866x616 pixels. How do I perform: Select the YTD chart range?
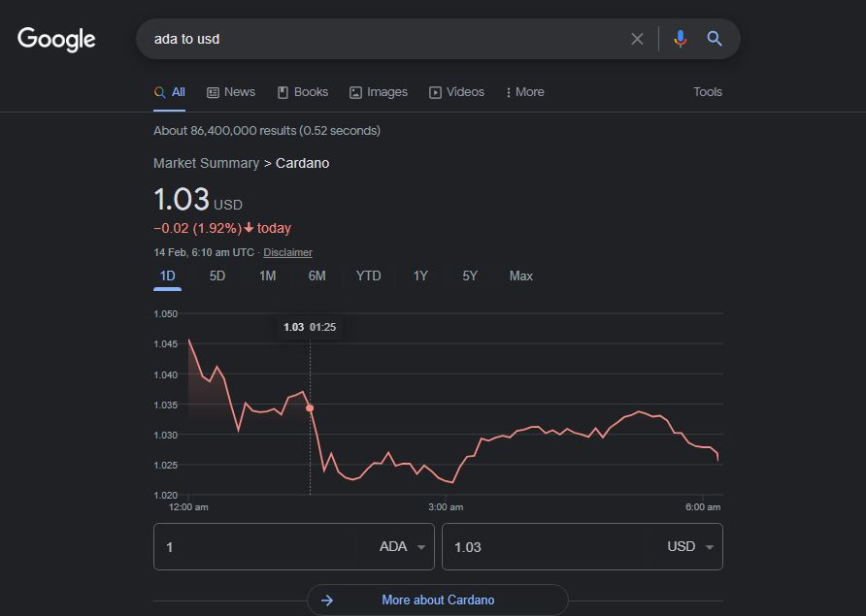(x=368, y=276)
